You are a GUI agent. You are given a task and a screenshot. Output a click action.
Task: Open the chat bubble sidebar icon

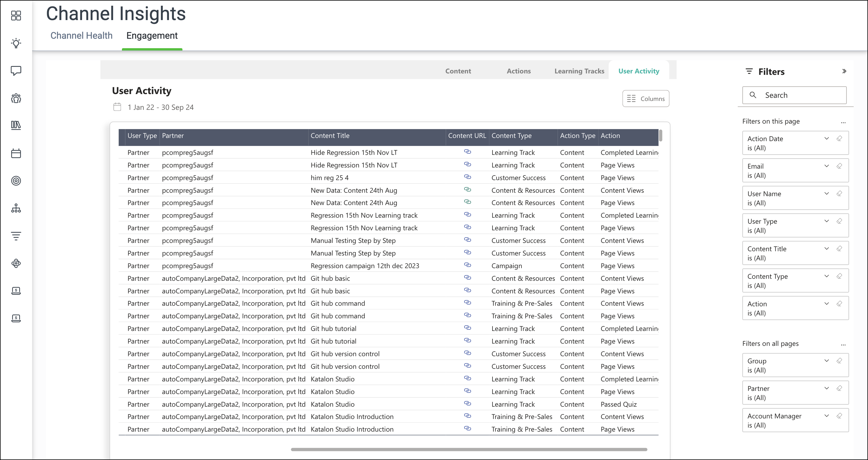point(16,71)
